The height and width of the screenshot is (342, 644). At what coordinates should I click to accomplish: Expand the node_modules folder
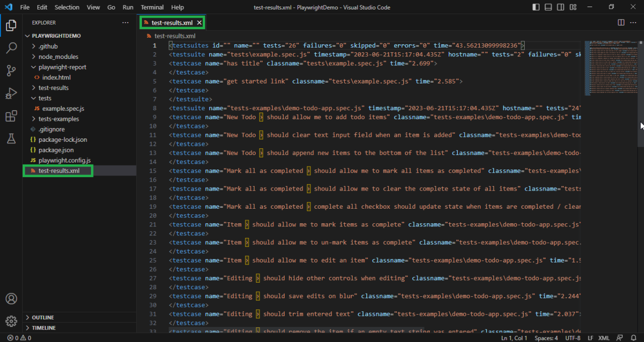(x=58, y=57)
